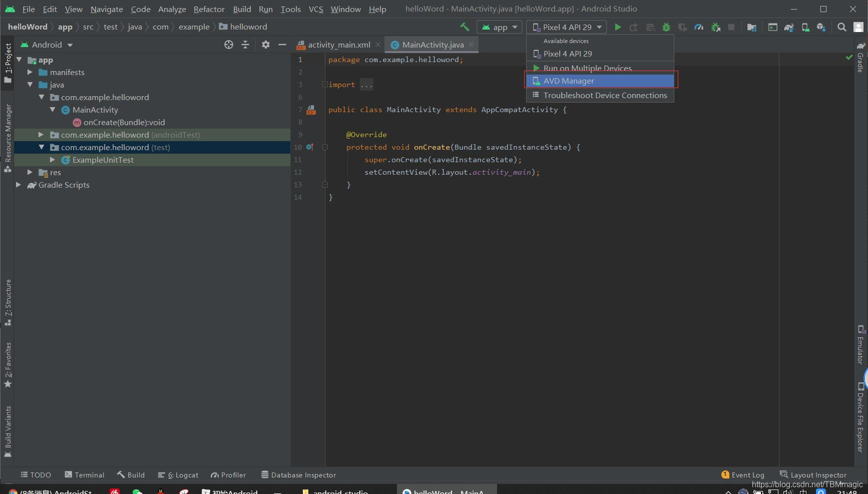Select ExampleUnitTest in the project tree
868x494 pixels.
pos(103,160)
